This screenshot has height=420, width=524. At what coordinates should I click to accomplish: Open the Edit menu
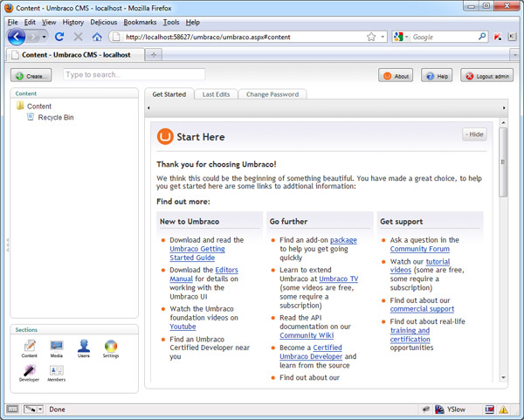click(30, 22)
